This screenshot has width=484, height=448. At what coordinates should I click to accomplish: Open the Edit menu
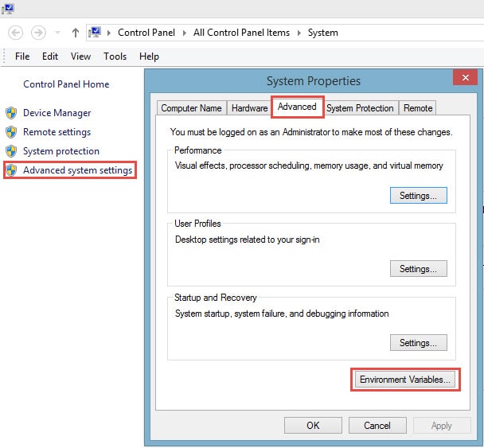coord(50,56)
